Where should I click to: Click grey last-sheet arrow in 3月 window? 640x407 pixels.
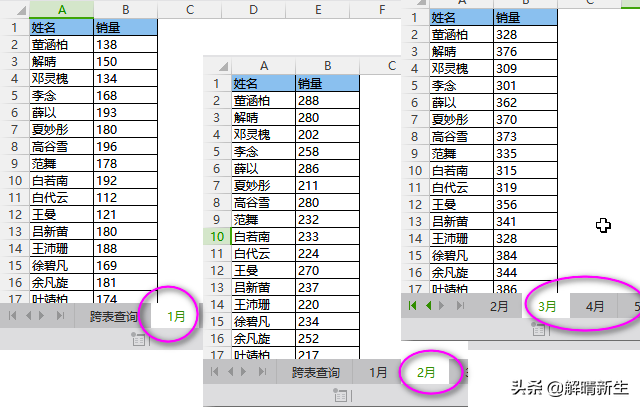pyautogui.click(x=460, y=305)
